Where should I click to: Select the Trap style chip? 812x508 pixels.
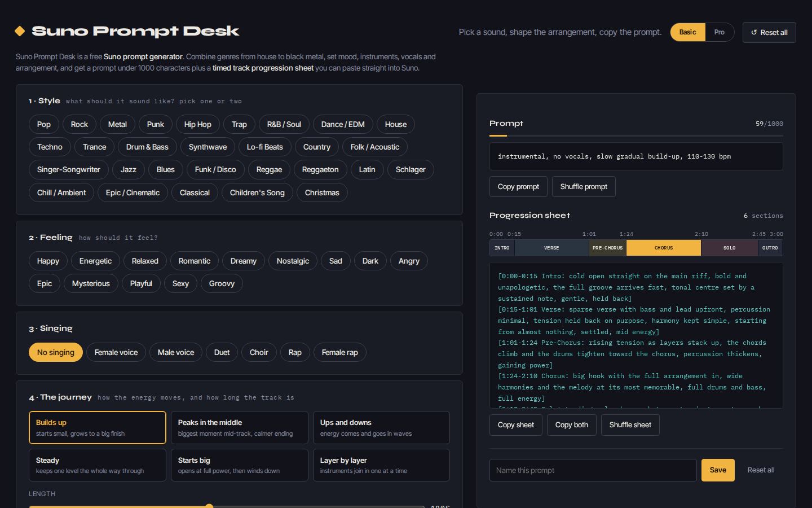(239, 124)
